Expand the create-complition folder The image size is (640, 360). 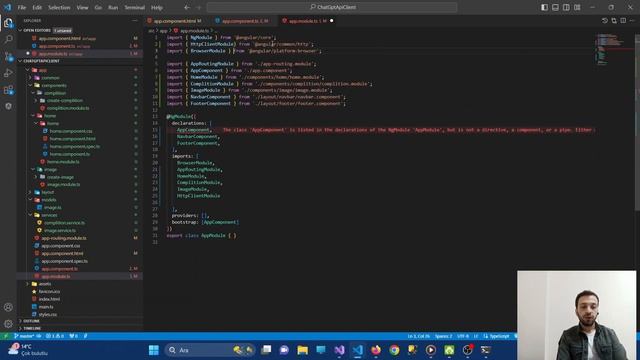pos(64,100)
